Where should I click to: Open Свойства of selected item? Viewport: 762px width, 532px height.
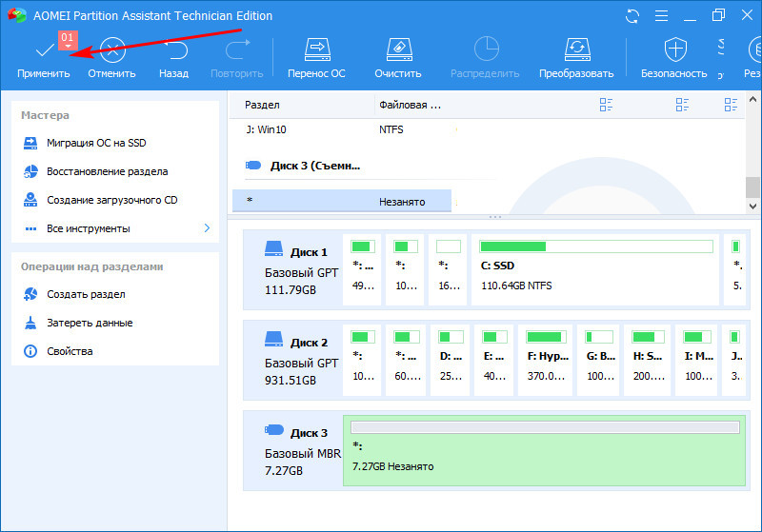[58, 351]
